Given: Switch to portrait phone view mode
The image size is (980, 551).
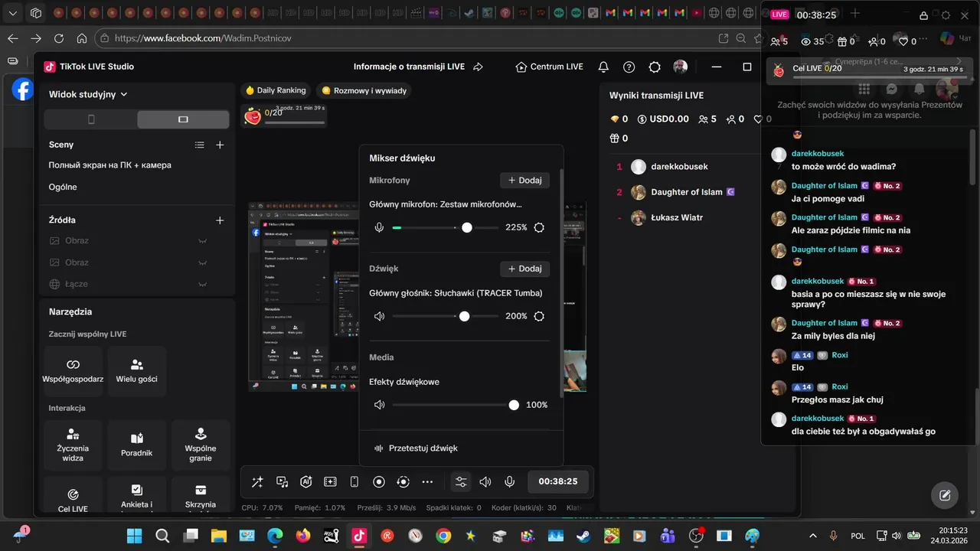Looking at the screenshot, I should click(x=91, y=119).
